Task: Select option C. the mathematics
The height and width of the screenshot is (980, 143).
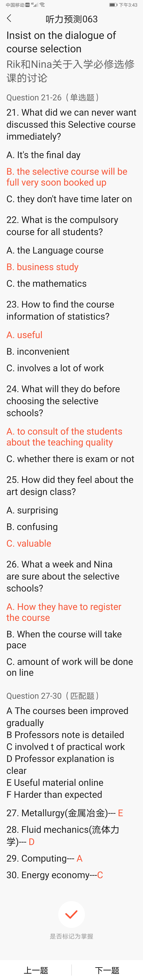Action: point(46,283)
